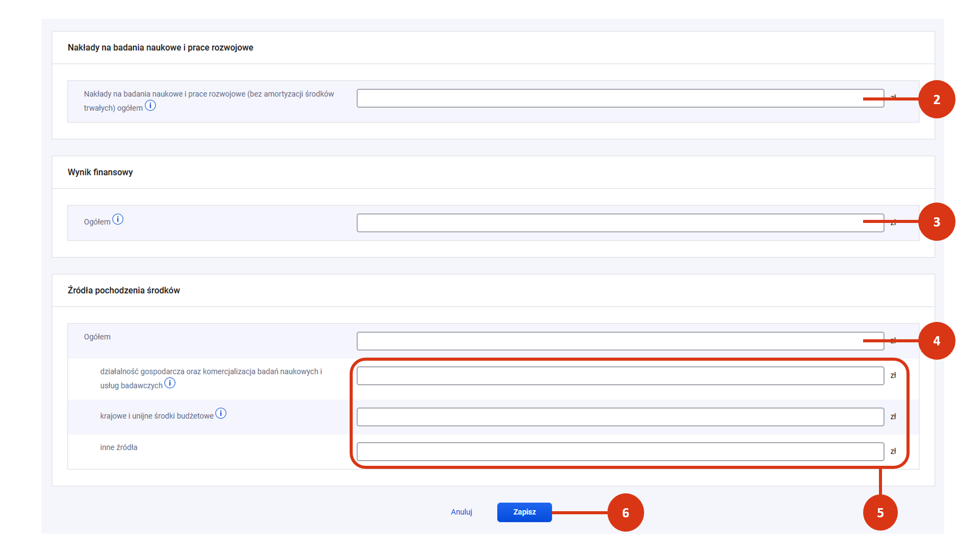Click the działalność gospodarcza amount input

(620, 376)
